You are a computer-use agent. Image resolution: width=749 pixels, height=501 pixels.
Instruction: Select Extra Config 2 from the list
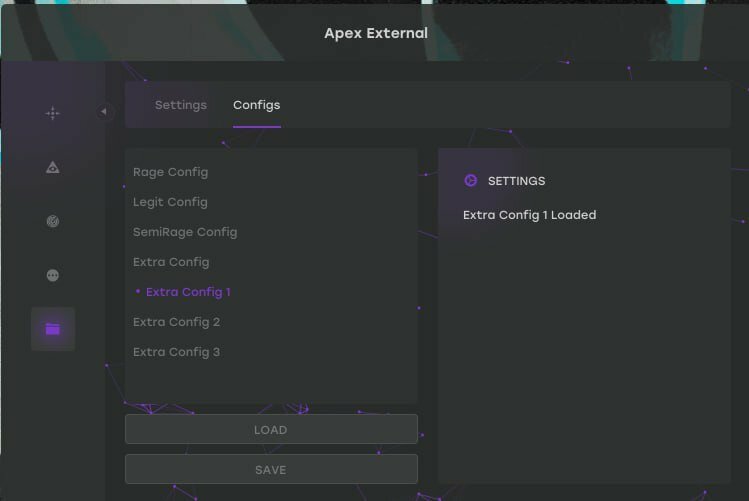point(176,322)
